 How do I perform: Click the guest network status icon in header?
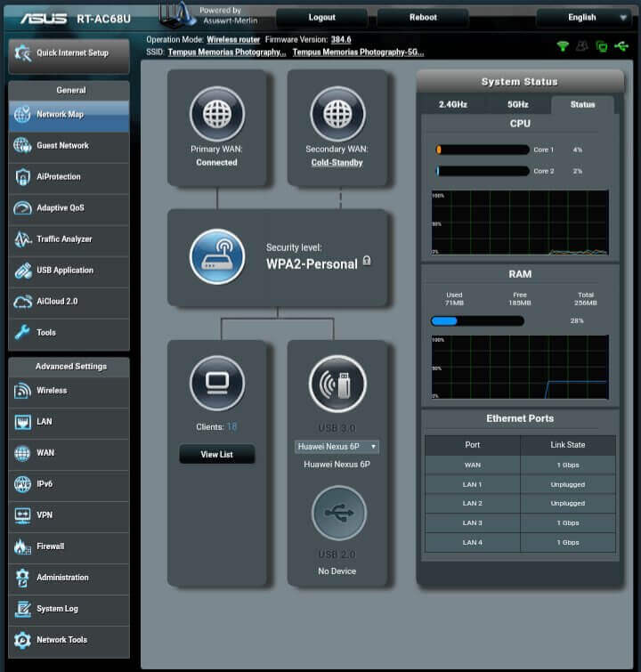[x=582, y=46]
